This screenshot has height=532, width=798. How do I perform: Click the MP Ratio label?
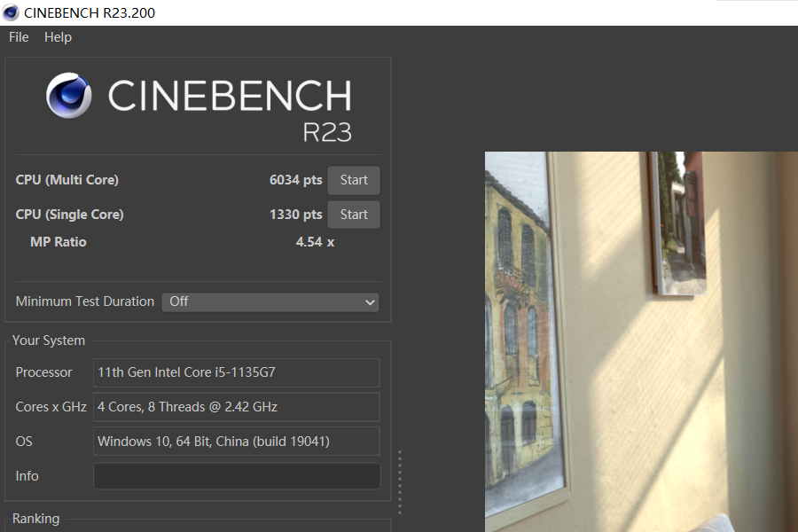click(59, 242)
